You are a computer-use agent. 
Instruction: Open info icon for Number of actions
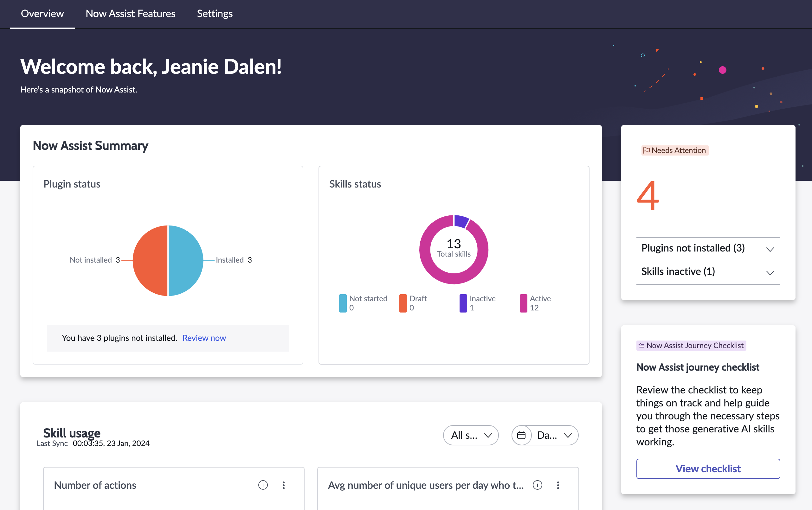[263, 485]
